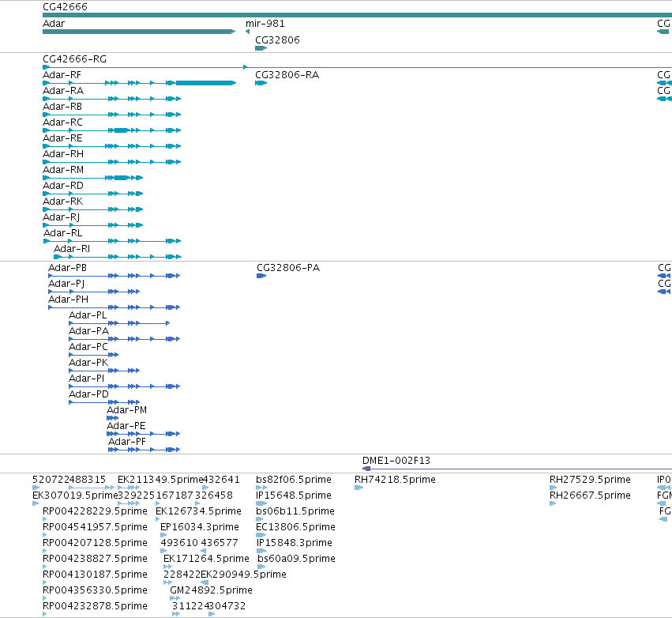Click the RH74218.5prime EST label
The width and height of the screenshot is (672, 618).
(395, 480)
